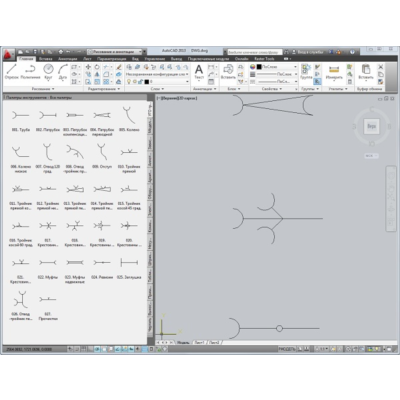400x400 pixels.
Task: Click the keyword search input field
Action: 254,52
